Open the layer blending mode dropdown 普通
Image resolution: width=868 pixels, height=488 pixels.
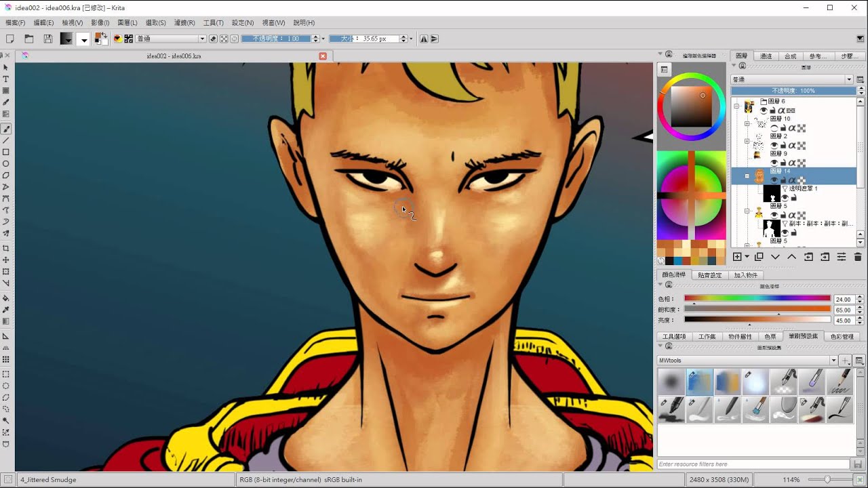(791, 79)
